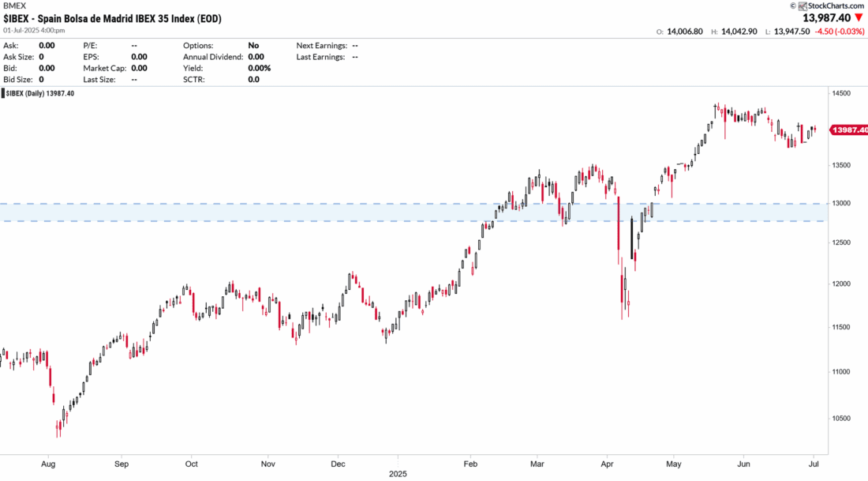868x481 pixels.
Task: Click the 2025 year label on date axis
Action: point(398,474)
